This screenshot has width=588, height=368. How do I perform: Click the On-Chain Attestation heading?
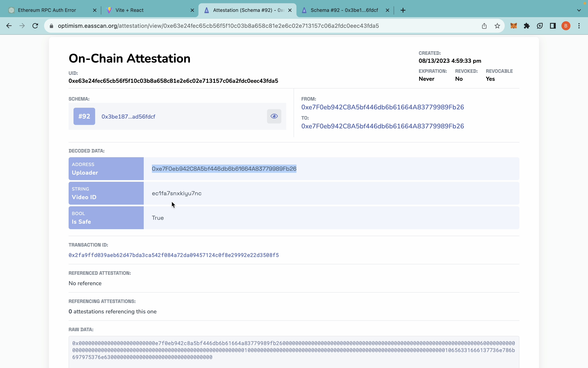pos(129,58)
